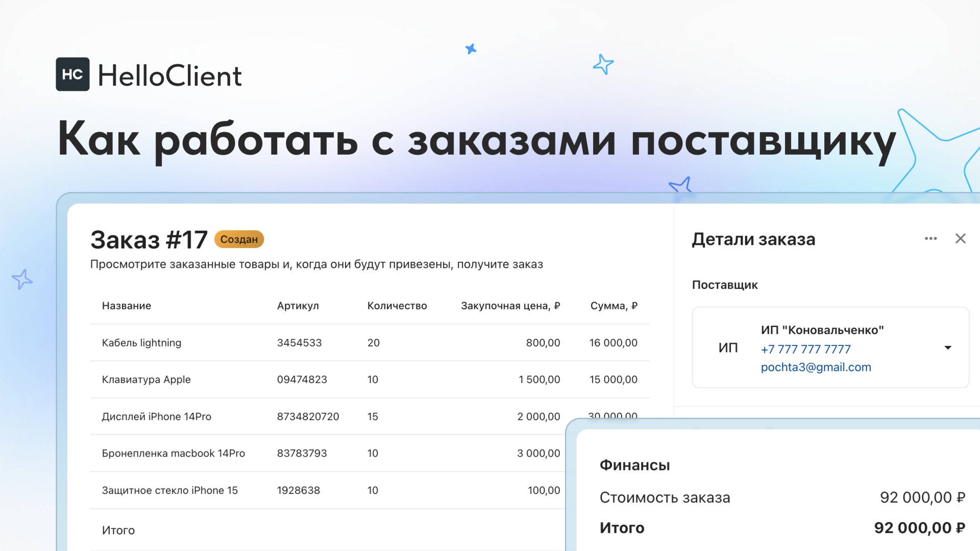The height and width of the screenshot is (551, 980).
Task: Click the Детали заказа panel title
Action: tap(753, 239)
